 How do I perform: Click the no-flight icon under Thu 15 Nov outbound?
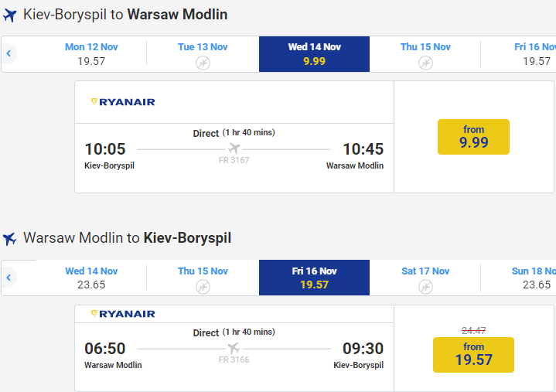pos(425,63)
